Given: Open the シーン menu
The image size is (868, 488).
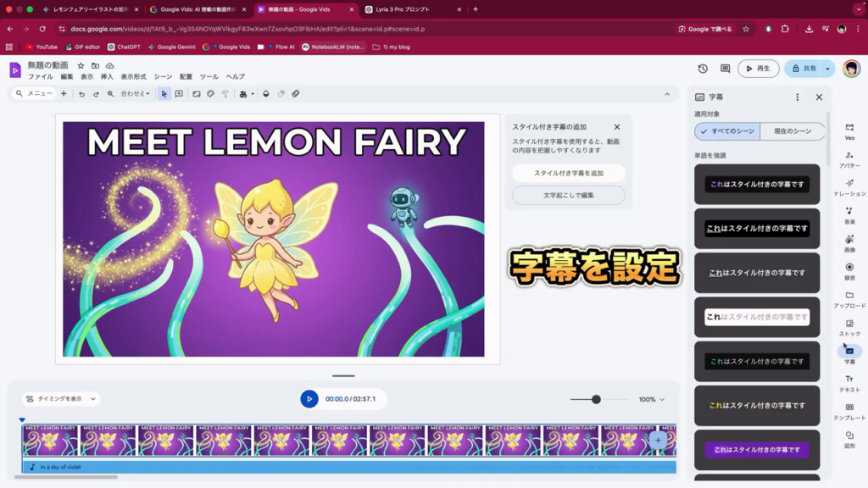Looking at the screenshot, I should click(163, 77).
